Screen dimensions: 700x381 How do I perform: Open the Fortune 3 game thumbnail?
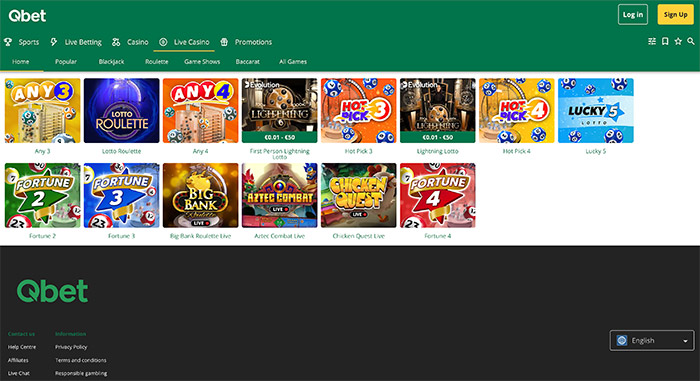(x=121, y=196)
